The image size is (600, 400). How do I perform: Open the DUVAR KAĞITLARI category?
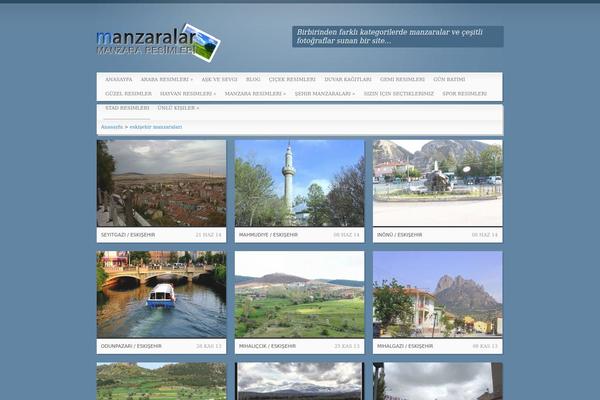click(x=348, y=79)
